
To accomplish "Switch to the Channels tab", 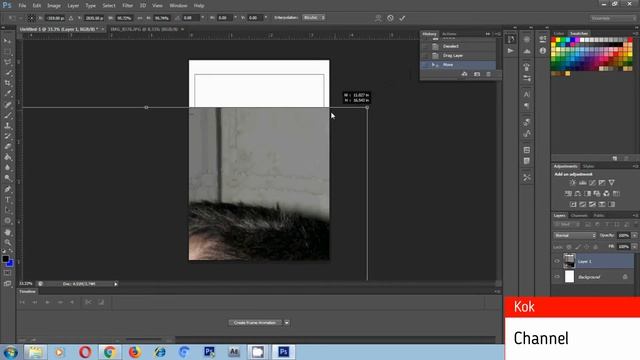I will click(579, 216).
